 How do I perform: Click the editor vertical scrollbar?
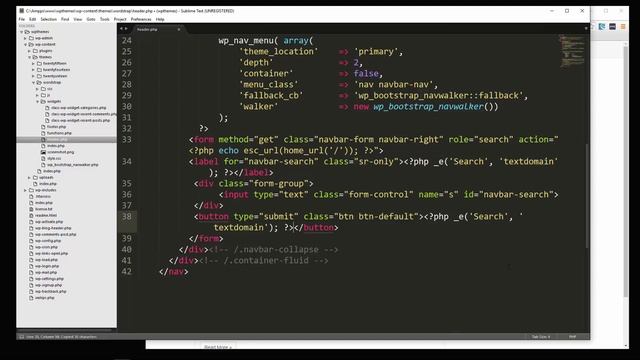(587, 196)
